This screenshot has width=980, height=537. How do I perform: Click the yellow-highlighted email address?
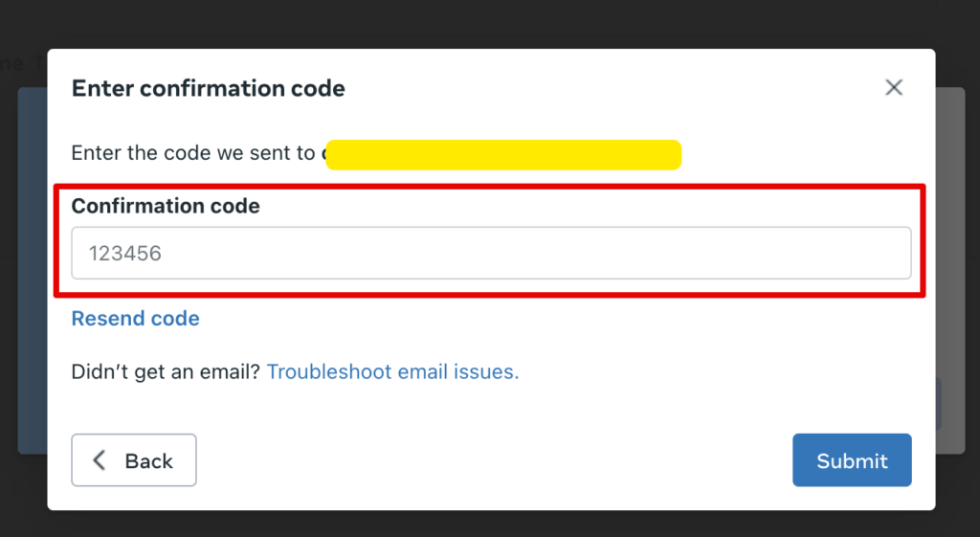(x=502, y=154)
